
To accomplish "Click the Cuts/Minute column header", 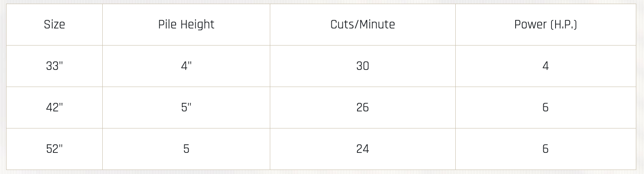I will pyautogui.click(x=362, y=25).
